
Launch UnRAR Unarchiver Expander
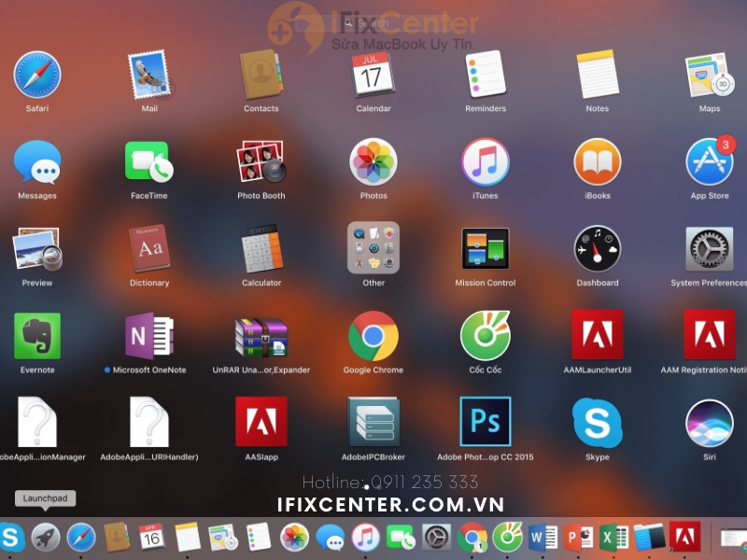(261, 337)
